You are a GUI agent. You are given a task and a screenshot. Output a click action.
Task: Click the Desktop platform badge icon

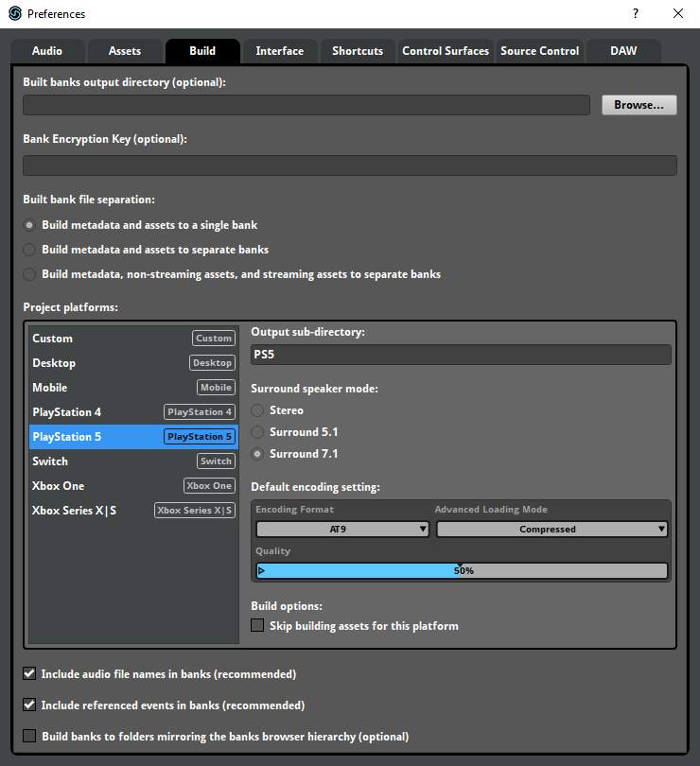(212, 362)
